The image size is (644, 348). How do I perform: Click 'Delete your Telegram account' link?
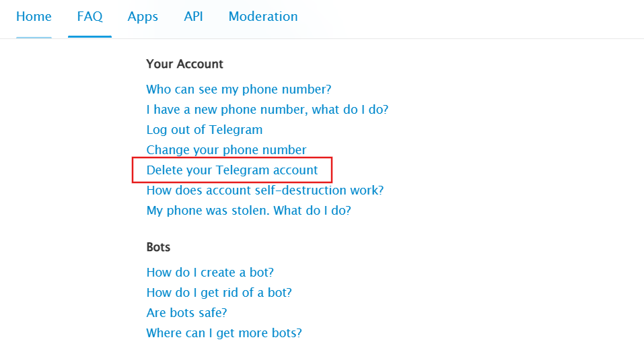click(x=232, y=170)
